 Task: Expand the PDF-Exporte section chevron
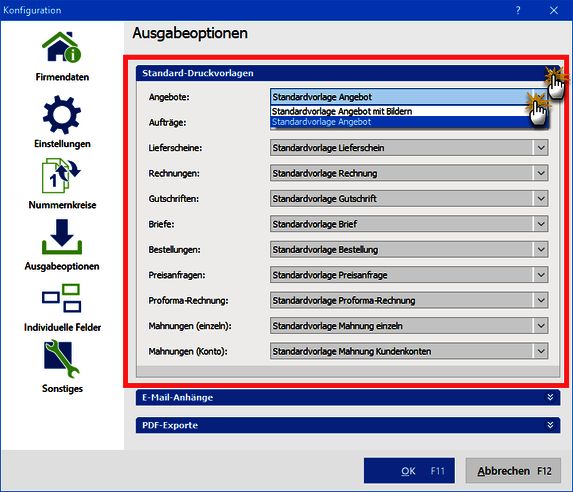(x=550, y=425)
